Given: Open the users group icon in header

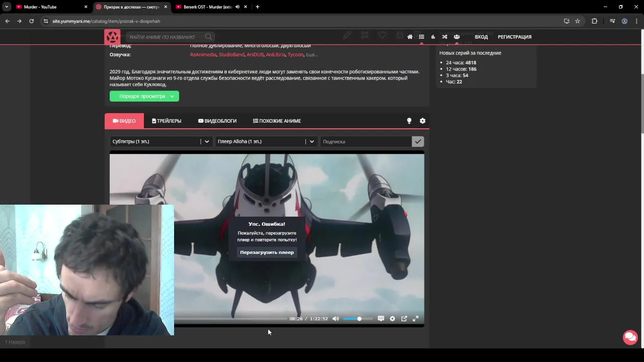Looking at the screenshot, I should click(x=456, y=37).
